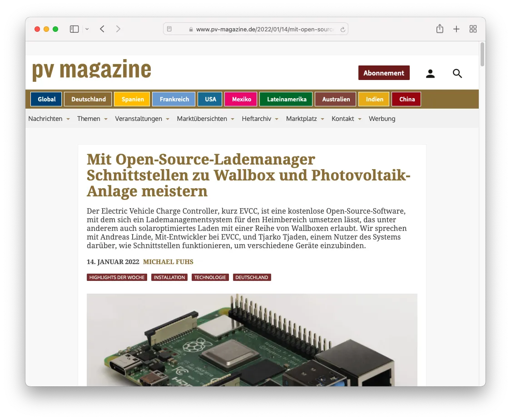Select the Spanien edition tab
The width and height of the screenshot is (511, 420).
pyautogui.click(x=132, y=99)
